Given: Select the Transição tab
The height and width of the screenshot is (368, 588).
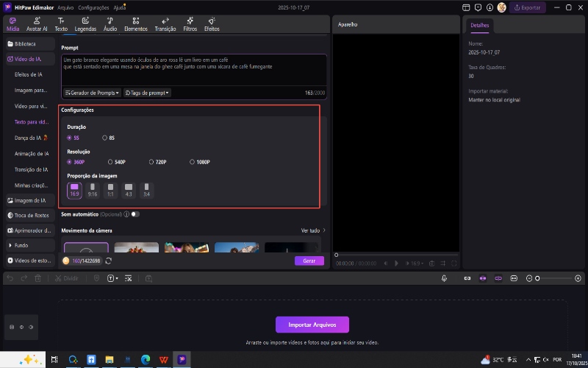Looking at the screenshot, I should click(165, 24).
